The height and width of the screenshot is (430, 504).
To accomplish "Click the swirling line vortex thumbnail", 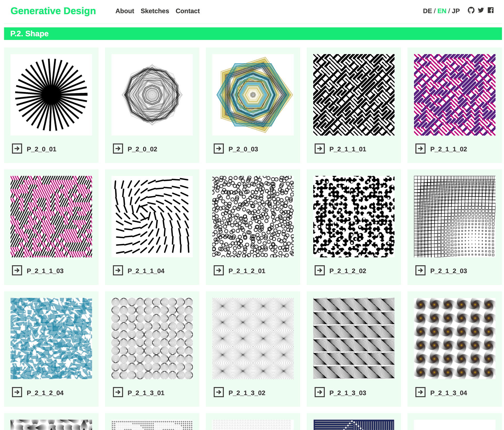I will 152,216.
